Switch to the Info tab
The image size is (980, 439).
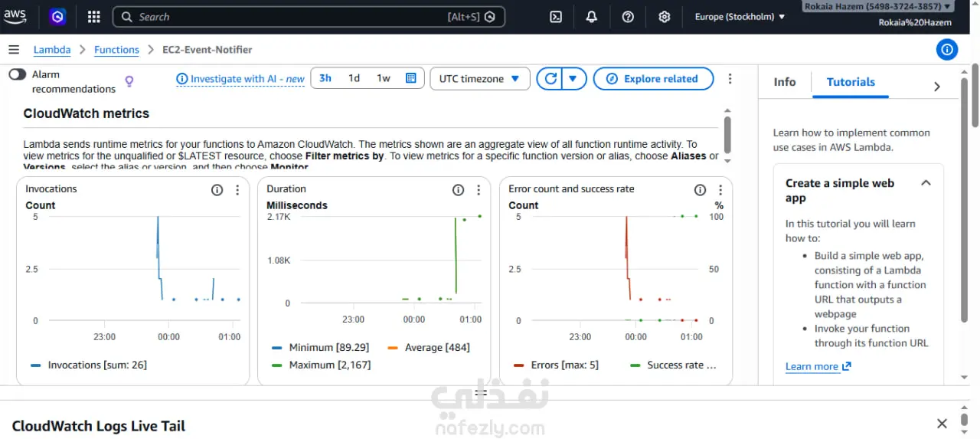pyautogui.click(x=785, y=82)
